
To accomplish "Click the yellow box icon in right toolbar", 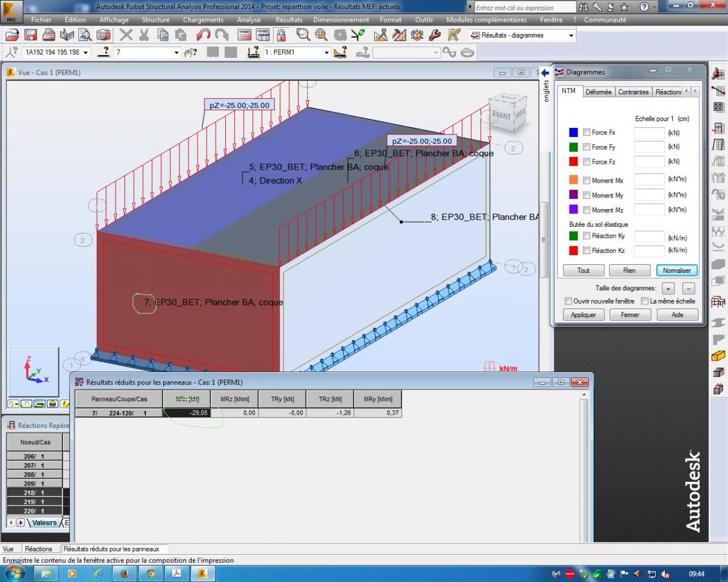I will tap(718, 356).
